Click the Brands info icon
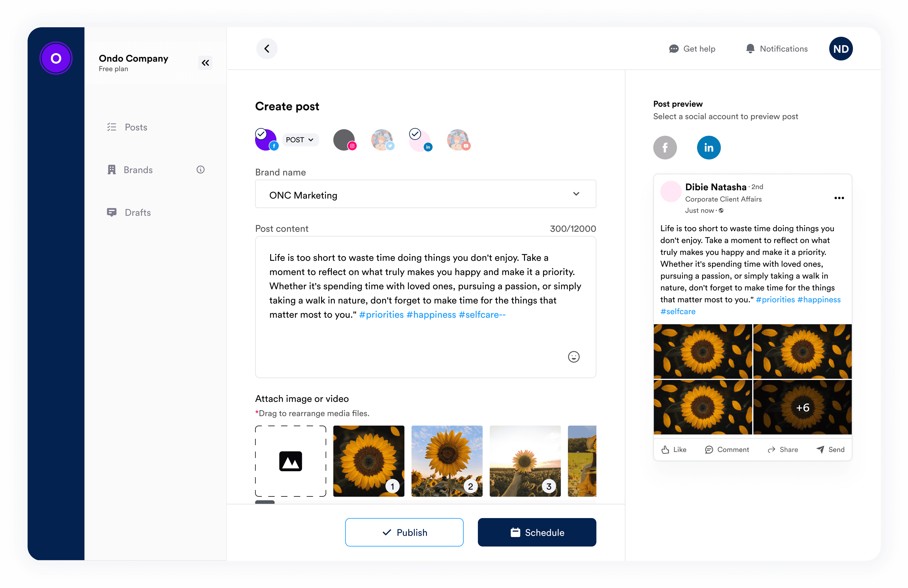 pyautogui.click(x=200, y=170)
